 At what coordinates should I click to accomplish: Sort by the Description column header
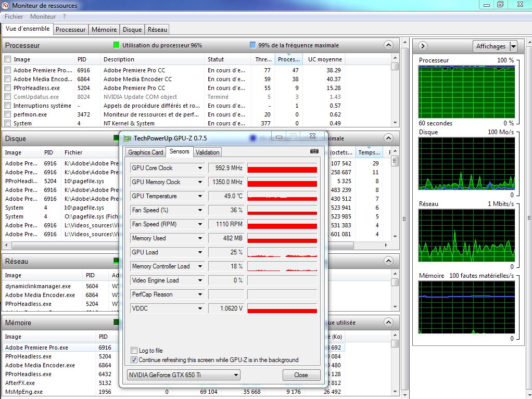[x=153, y=59]
